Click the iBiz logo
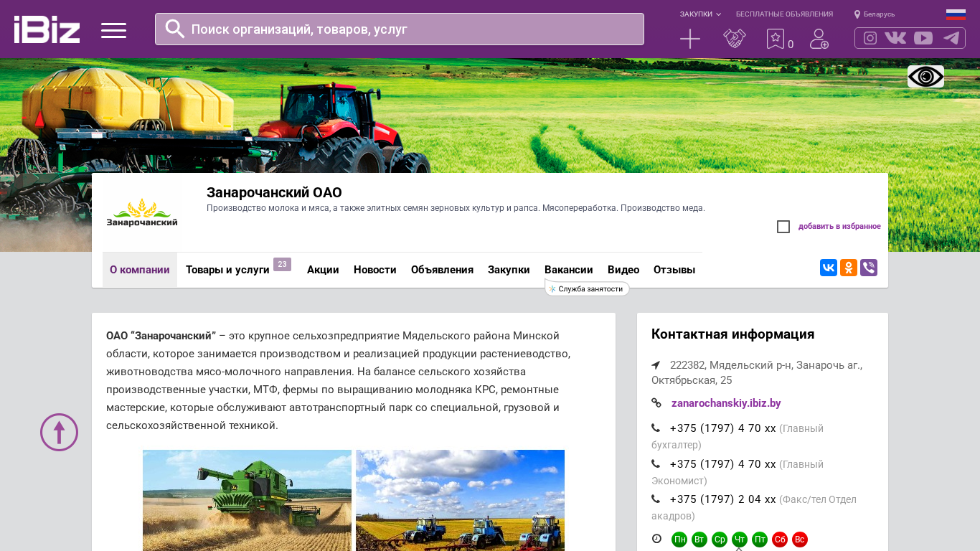Image resolution: width=980 pixels, height=551 pixels. click(47, 29)
